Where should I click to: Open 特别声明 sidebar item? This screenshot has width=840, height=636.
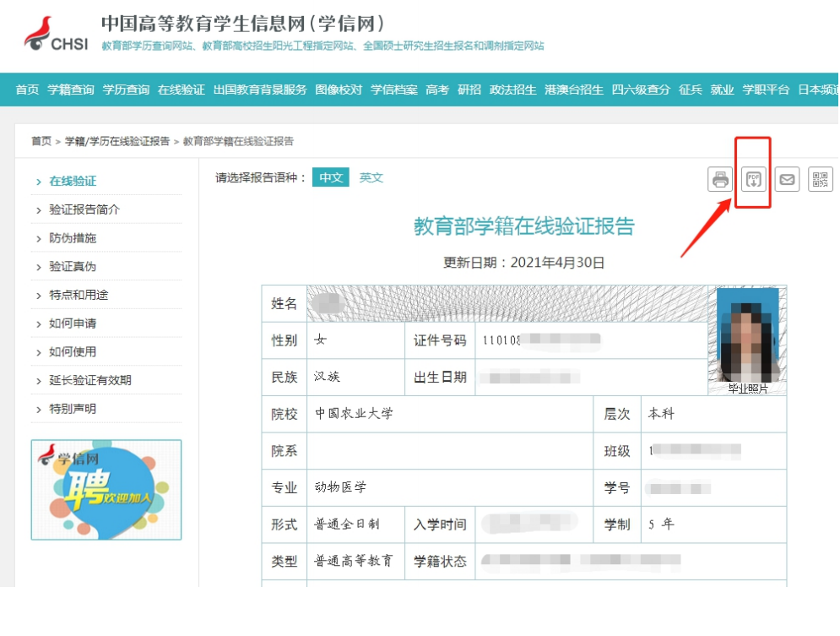coord(73,409)
